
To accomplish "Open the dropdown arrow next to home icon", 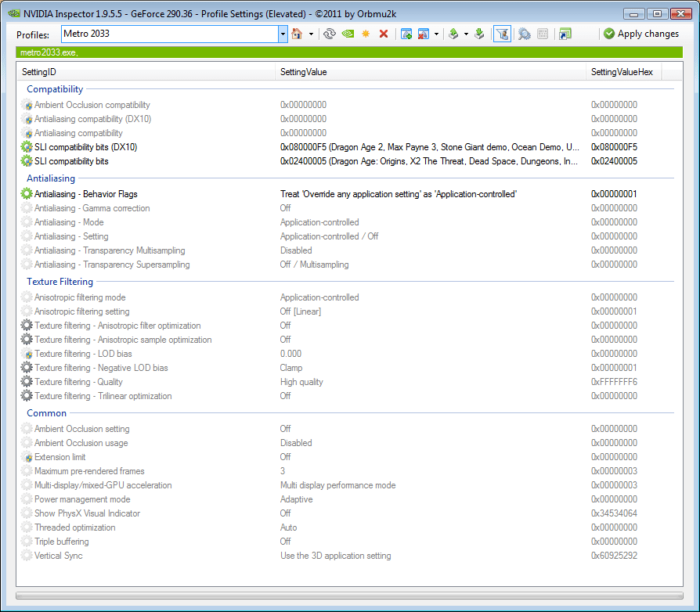I will pyautogui.click(x=311, y=34).
